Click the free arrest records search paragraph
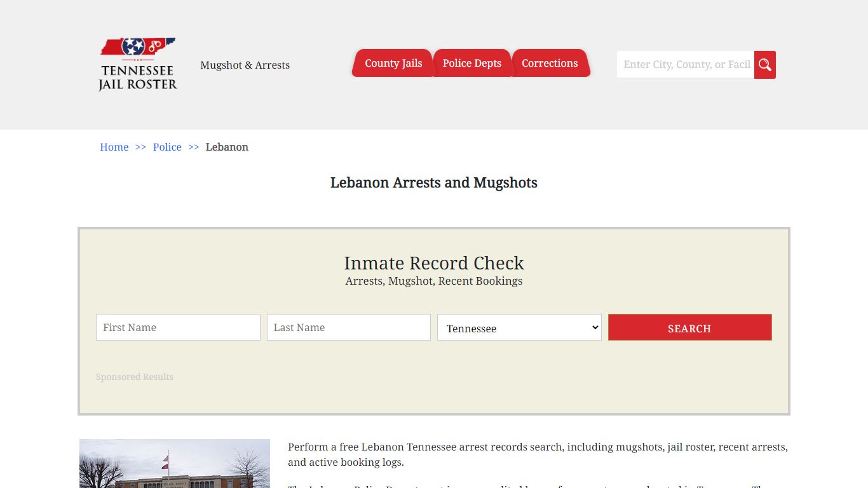 [538, 454]
